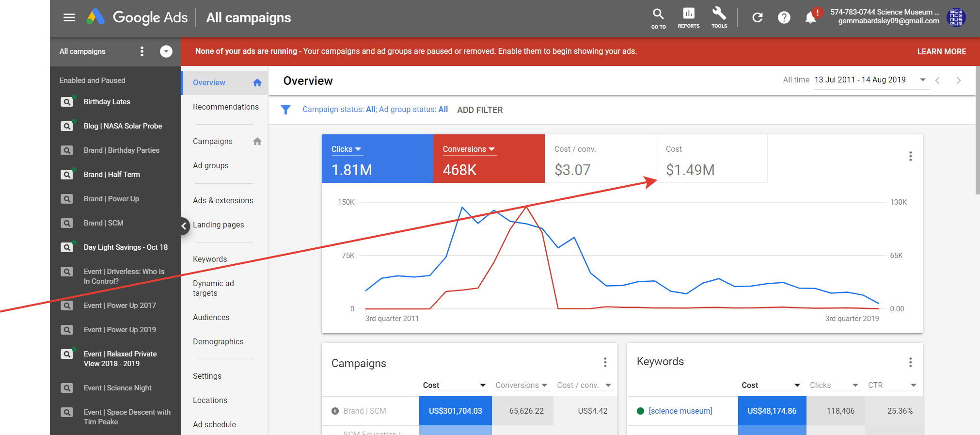
Task: Collapse the campaigns sidebar panel arrow
Action: pyautogui.click(x=184, y=226)
